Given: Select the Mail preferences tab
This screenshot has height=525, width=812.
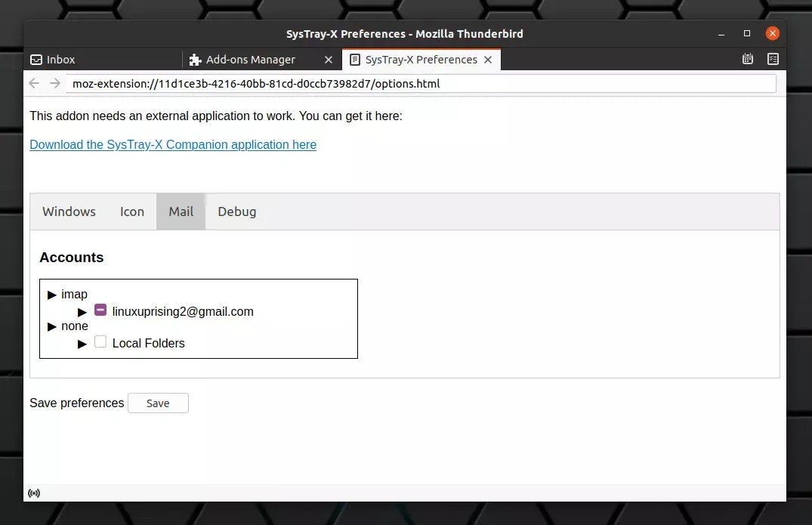Looking at the screenshot, I should (x=181, y=212).
